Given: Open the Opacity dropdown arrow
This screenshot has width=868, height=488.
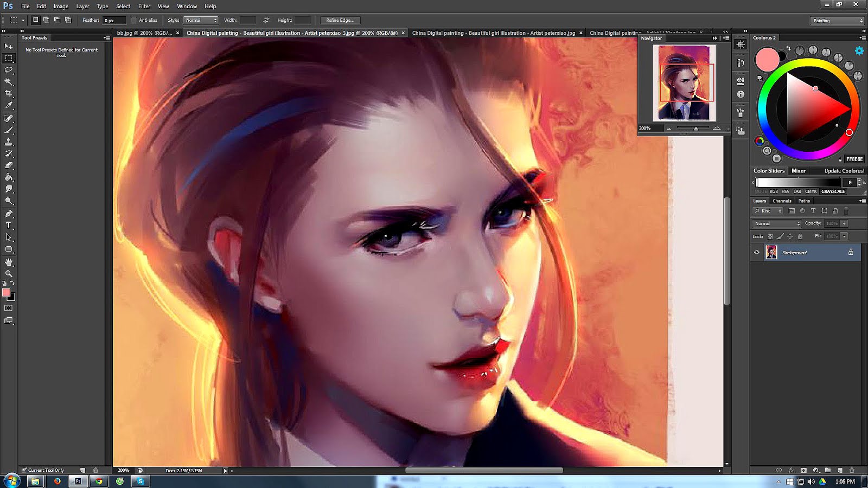Looking at the screenshot, I should [x=844, y=223].
